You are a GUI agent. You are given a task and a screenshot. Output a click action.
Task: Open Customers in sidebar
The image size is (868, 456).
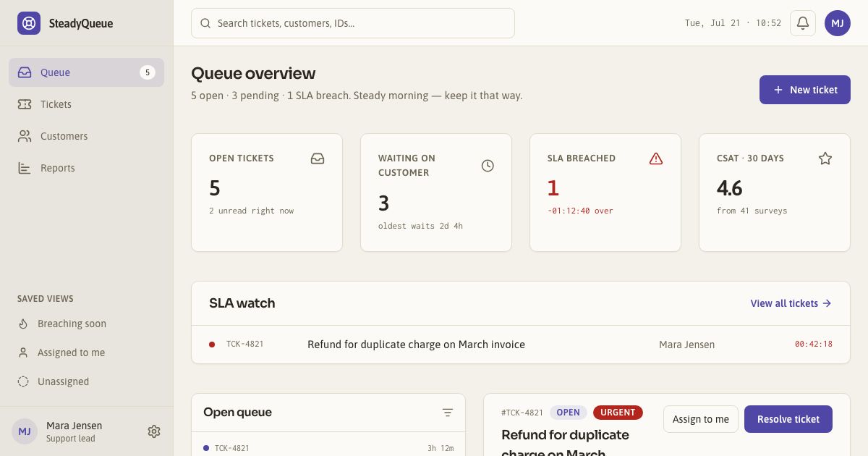tap(86, 136)
